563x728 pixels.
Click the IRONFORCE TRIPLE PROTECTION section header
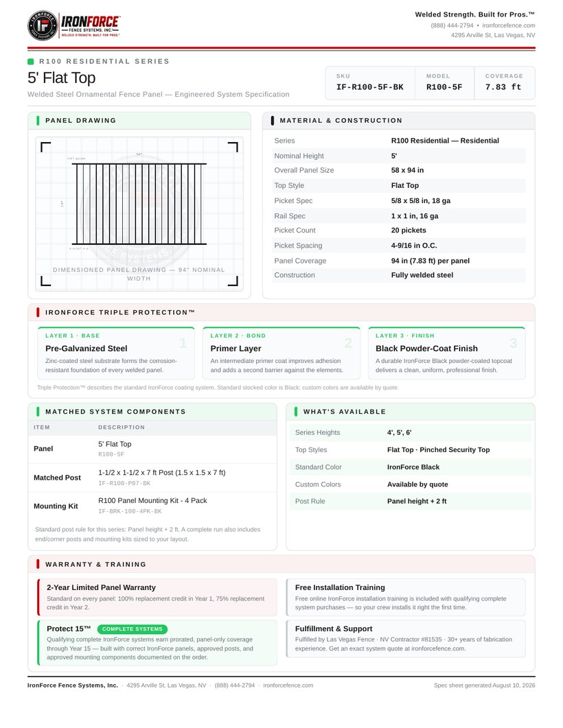pos(120,312)
